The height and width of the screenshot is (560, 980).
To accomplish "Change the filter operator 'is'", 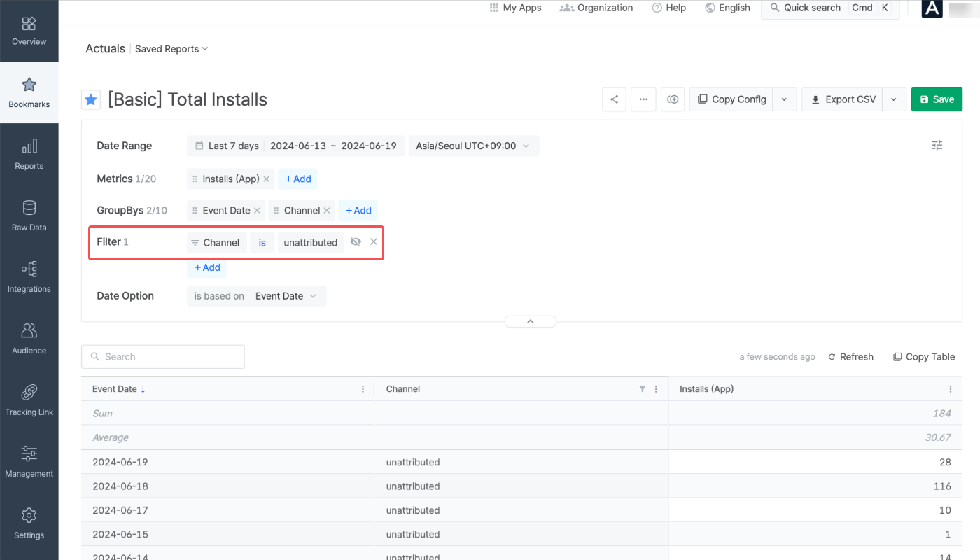I will click(262, 243).
